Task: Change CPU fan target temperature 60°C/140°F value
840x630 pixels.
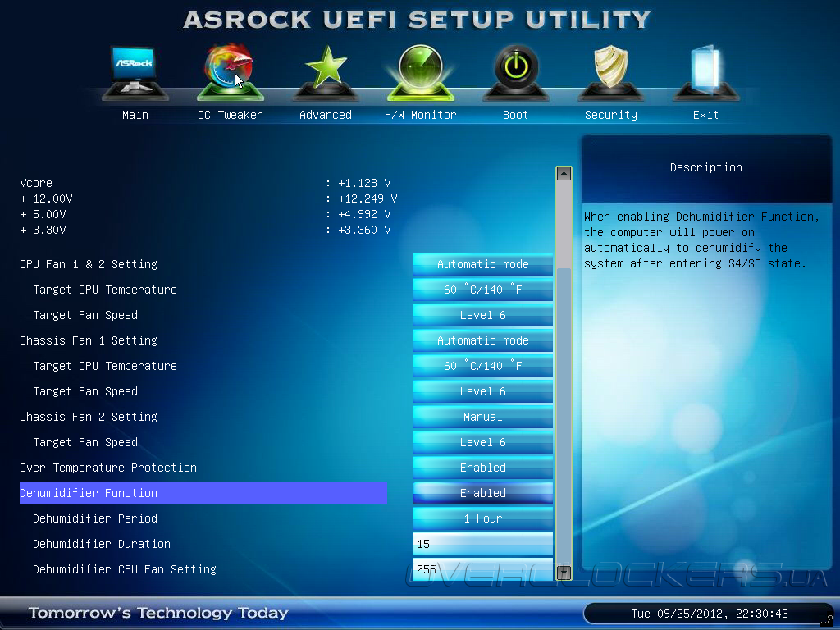Action: click(x=482, y=290)
